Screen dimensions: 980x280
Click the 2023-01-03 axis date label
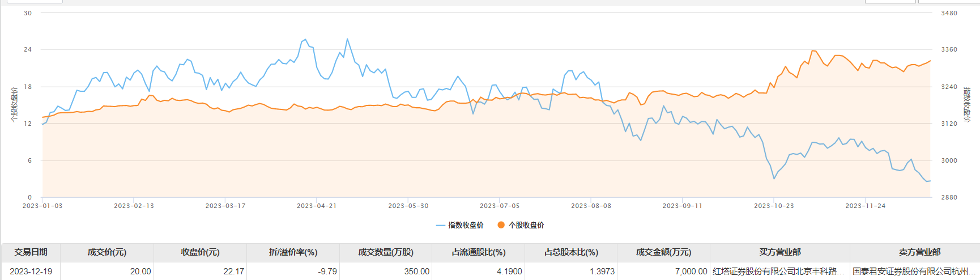click(x=42, y=206)
